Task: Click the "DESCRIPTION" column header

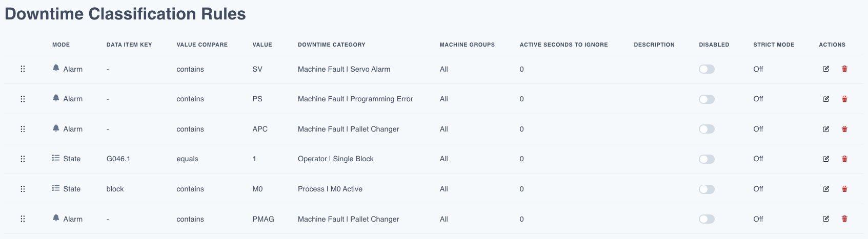Action: click(x=654, y=45)
